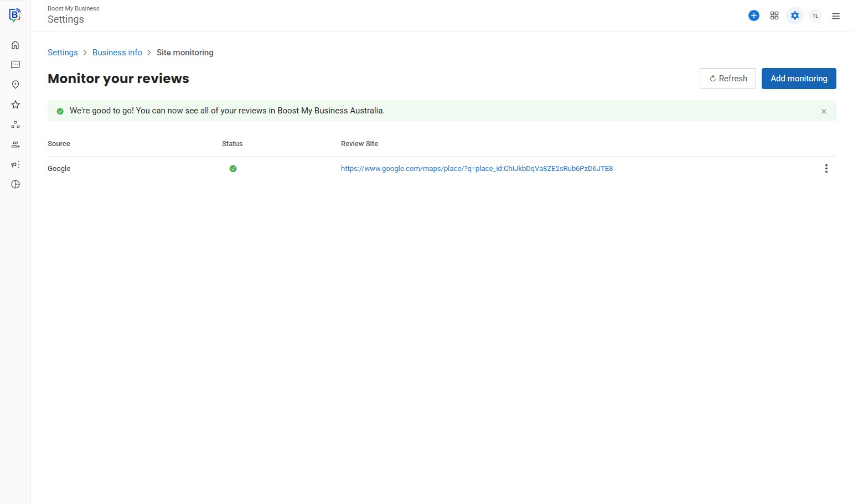Open the pie chart reports sidebar icon
This screenshot has width=853, height=504.
click(x=15, y=184)
